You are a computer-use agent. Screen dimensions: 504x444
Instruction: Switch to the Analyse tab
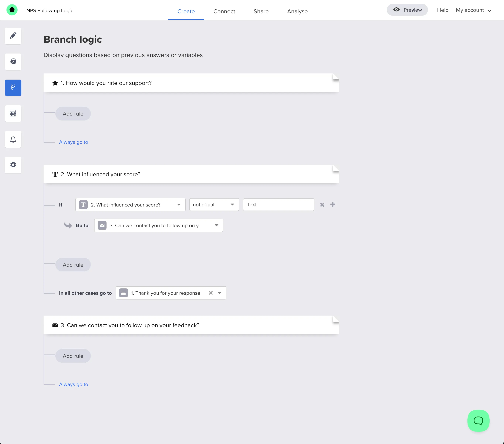tap(297, 11)
